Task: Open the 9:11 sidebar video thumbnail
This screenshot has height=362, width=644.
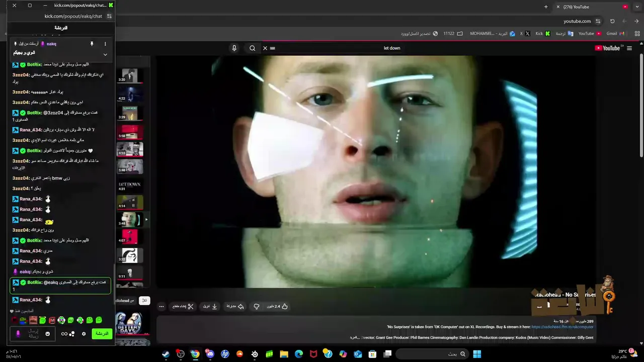Action: coord(130,272)
